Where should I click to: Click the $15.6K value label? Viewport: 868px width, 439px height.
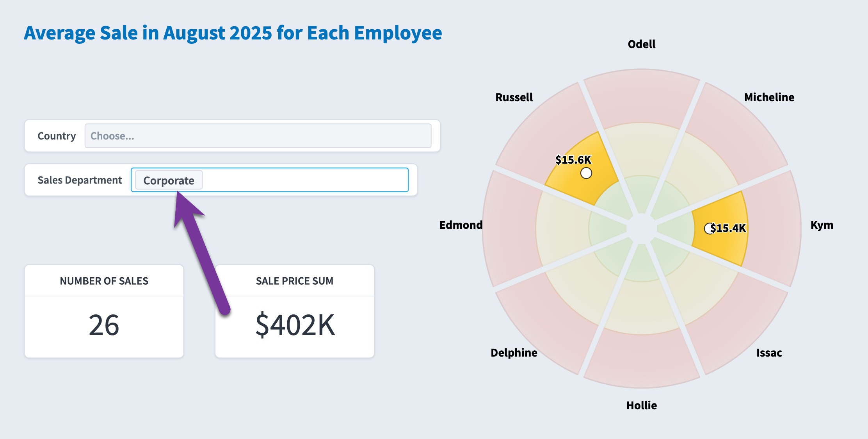coord(573,160)
